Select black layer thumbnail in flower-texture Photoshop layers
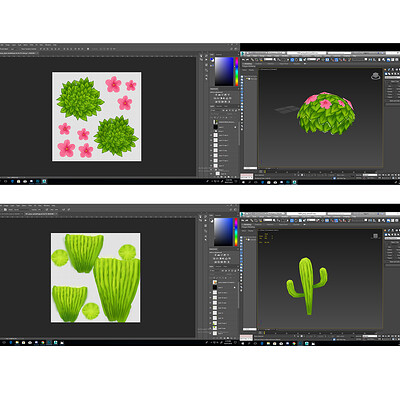Image resolution: width=400 pixels, height=400 pixels. click(x=215, y=127)
